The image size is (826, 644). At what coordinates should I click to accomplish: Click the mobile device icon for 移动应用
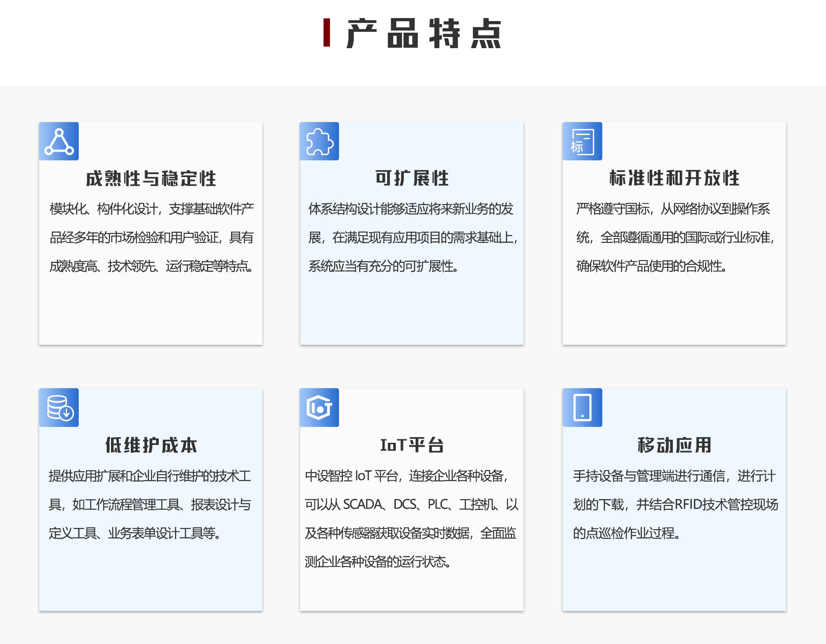pos(583,408)
